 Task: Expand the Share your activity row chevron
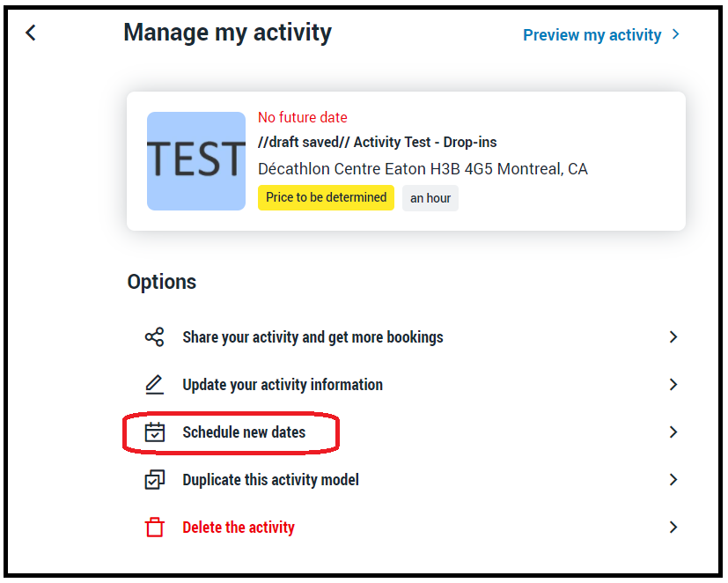click(x=673, y=337)
